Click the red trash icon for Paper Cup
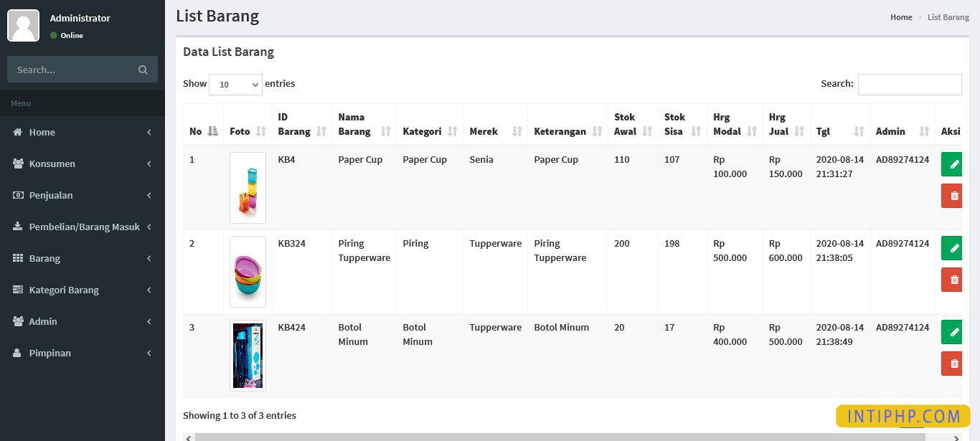This screenshot has height=441, width=980. tap(953, 196)
